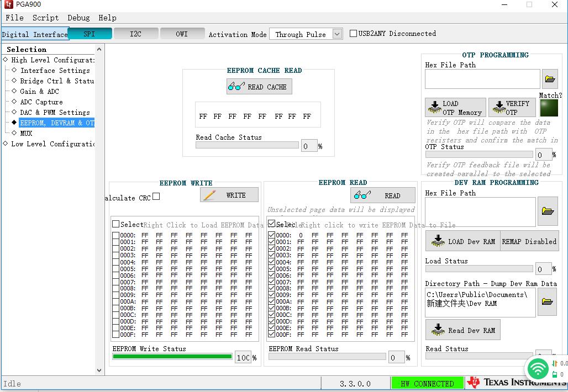This screenshot has height=392, width=568.
Task: Click first byte of row 0000 in EEPROM READ
Action: [301, 235]
